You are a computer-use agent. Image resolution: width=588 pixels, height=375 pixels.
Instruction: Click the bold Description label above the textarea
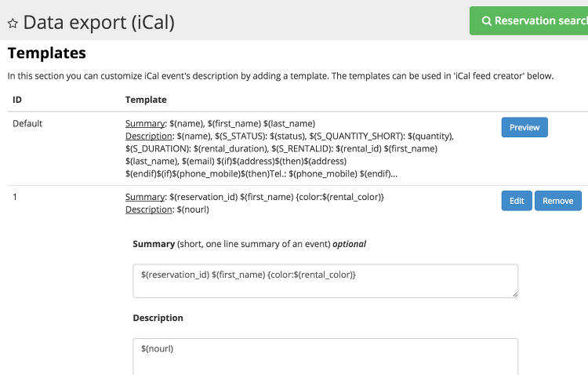[158, 318]
